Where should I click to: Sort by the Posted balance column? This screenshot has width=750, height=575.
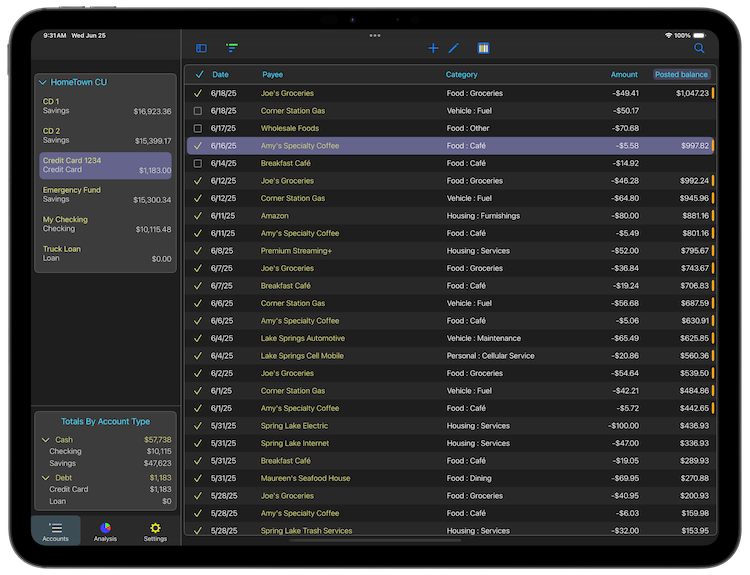click(x=681, y=74)
